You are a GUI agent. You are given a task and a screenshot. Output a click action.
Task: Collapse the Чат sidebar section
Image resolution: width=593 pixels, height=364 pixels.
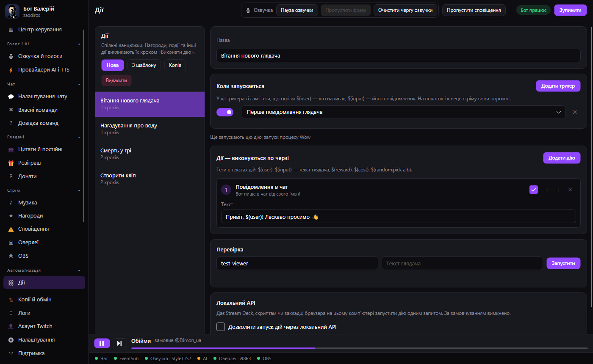point(79,84)
